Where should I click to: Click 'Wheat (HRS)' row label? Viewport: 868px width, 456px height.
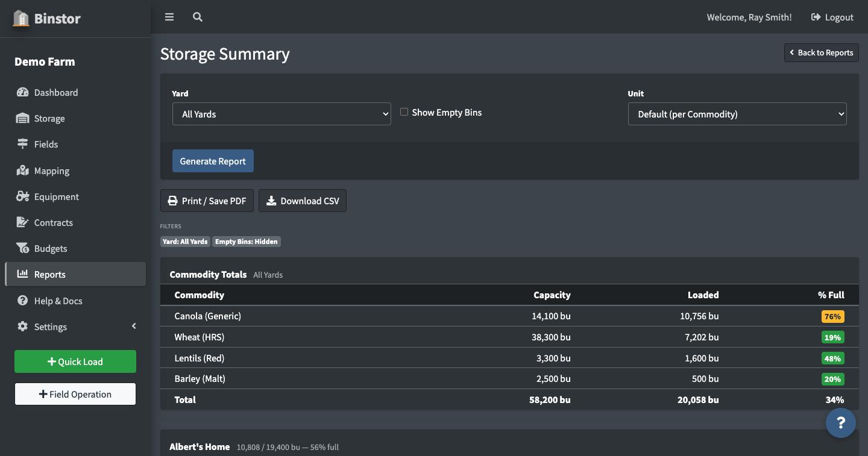(x=199, y=337)
